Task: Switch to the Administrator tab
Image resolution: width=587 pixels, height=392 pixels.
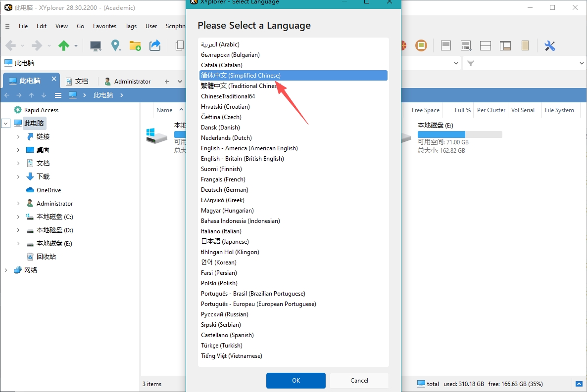Action: pos(128,81)
